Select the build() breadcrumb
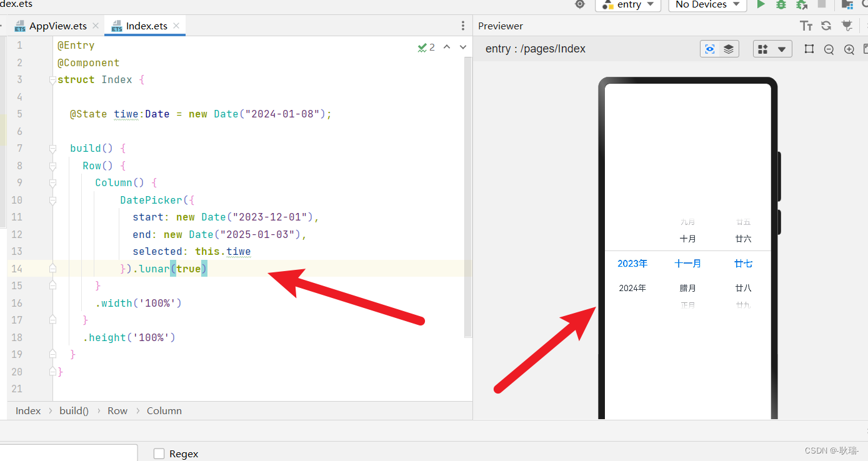868x461 pixels. coord(74,410)
